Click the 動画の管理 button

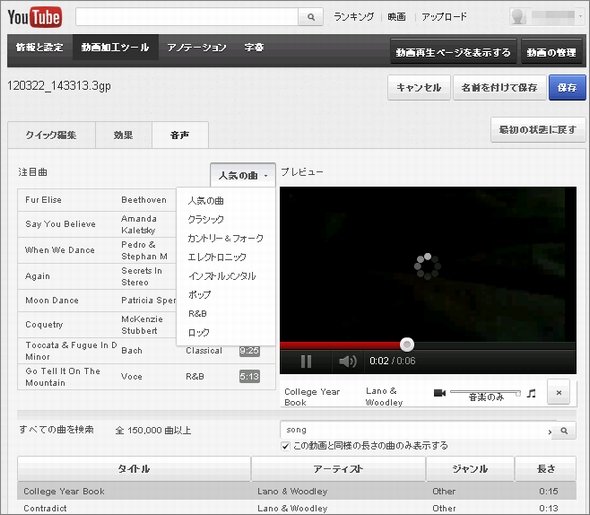[551, 52]
